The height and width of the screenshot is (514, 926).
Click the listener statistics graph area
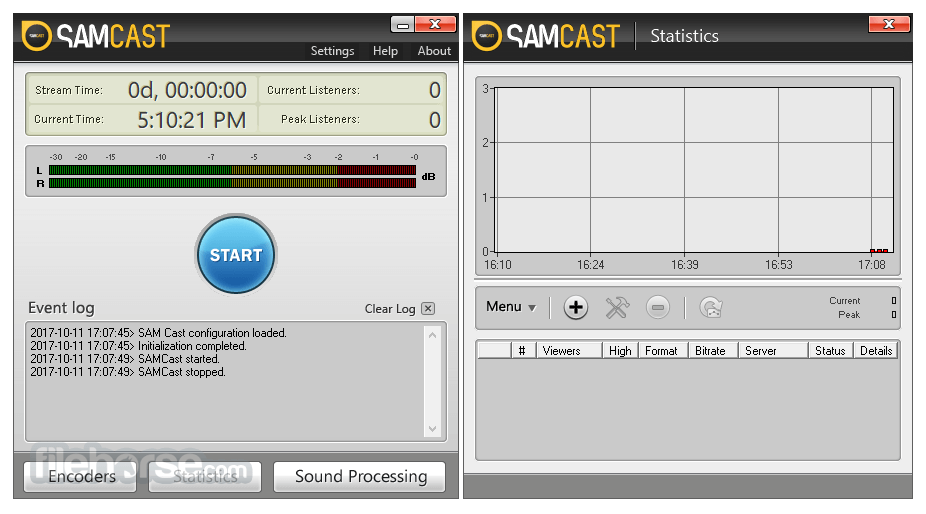click(x=694, y=170)
